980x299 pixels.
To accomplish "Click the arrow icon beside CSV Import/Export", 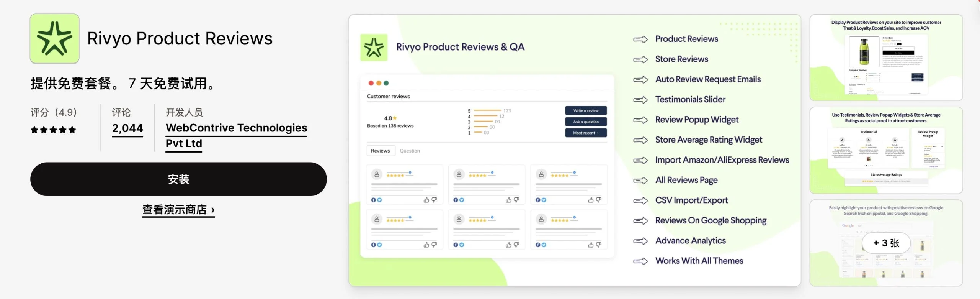I will pyautogui.click(x=640, y=201).
